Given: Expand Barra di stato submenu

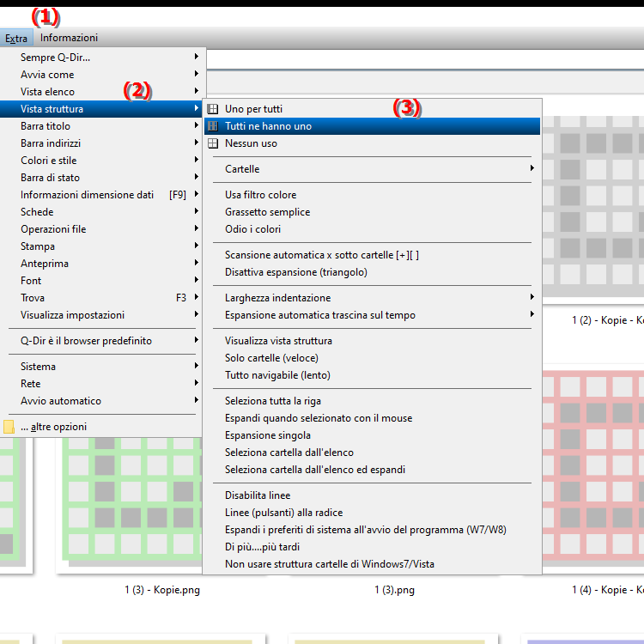Looking at the screenshot, I should (x=100, y=178).
